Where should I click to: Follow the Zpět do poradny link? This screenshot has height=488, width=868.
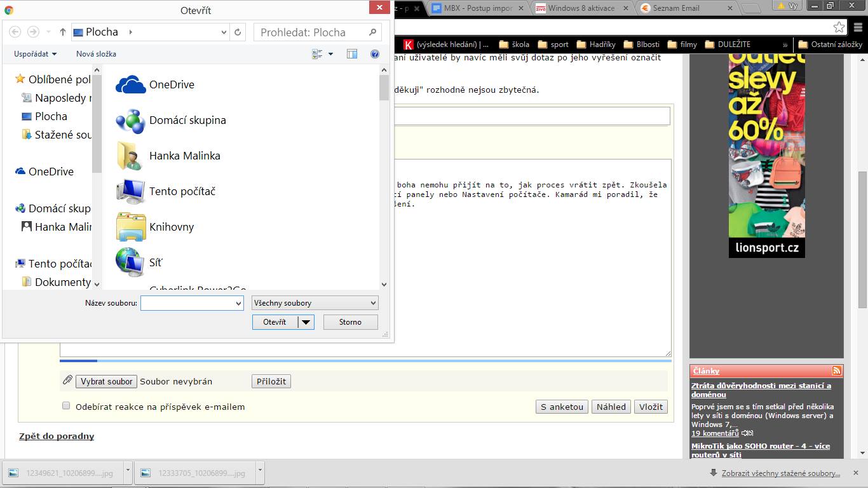57,436
